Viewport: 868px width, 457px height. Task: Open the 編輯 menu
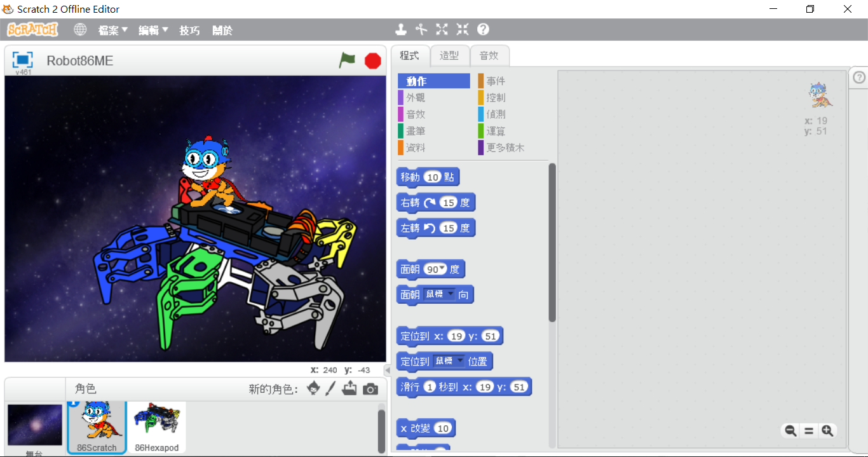click(x=153, y=30)
